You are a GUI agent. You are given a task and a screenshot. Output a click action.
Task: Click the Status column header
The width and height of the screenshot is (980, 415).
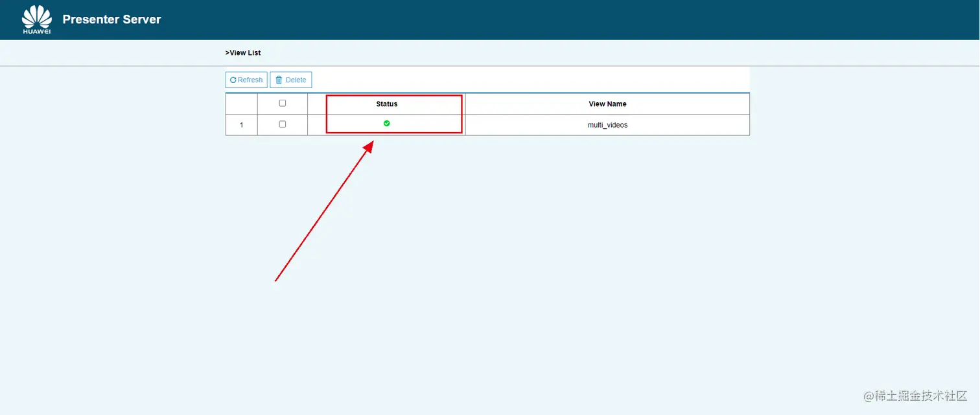point(387,104)
